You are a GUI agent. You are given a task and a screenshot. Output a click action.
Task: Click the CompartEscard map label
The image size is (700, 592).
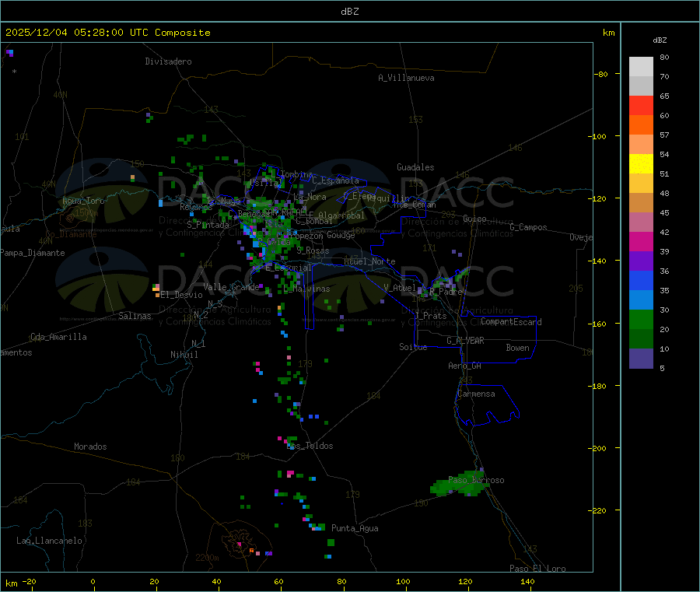[x=511, y=321]
